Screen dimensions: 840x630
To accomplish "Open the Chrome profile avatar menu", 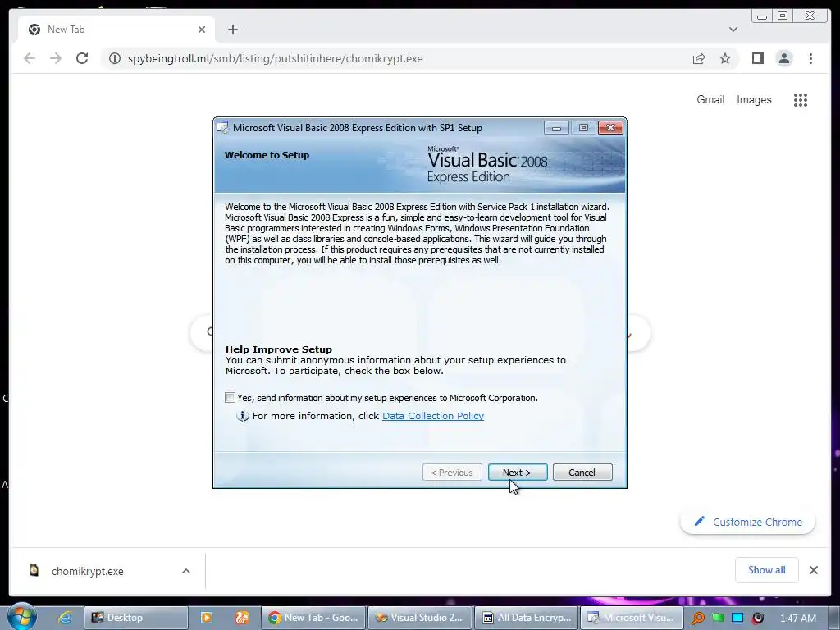I will tap(784, 58).
